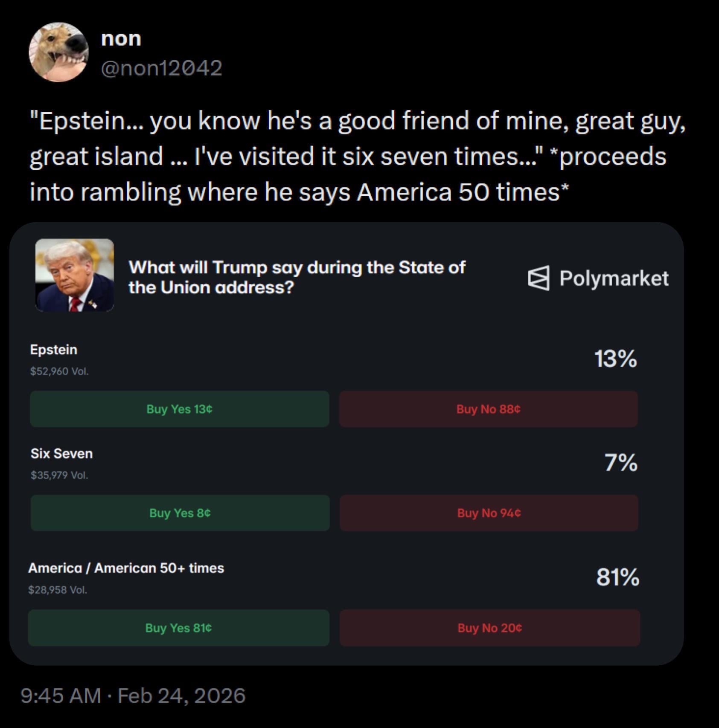
Task: Click Buy No 94¢ for Six Seven
Action: [489, 513]
